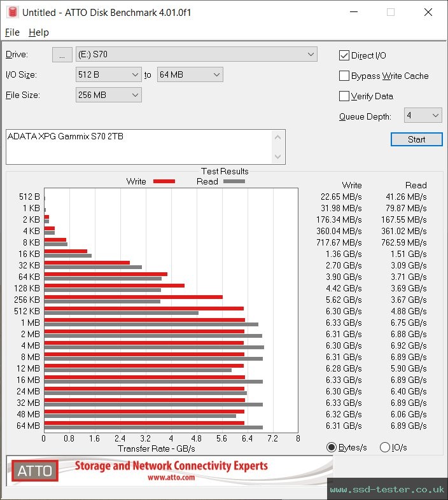
Task: Open the I/O Size start 512 B dropdown
Action: (108, 74)
